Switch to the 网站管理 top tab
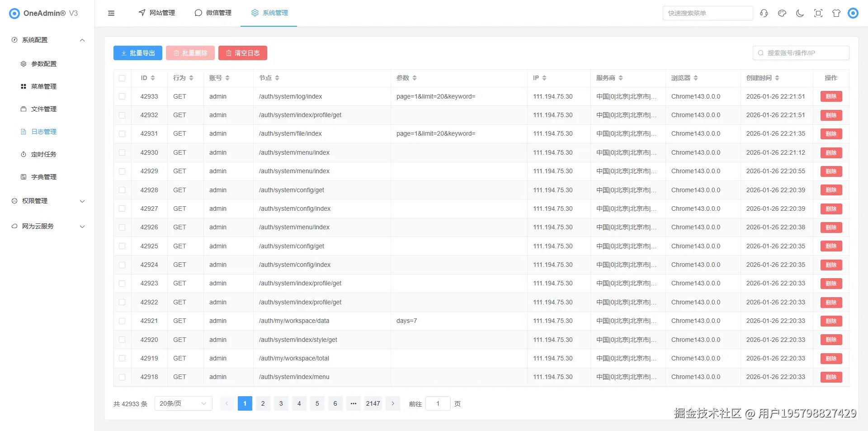Screen dimensions: 868x431 click(x=157, y=13)
